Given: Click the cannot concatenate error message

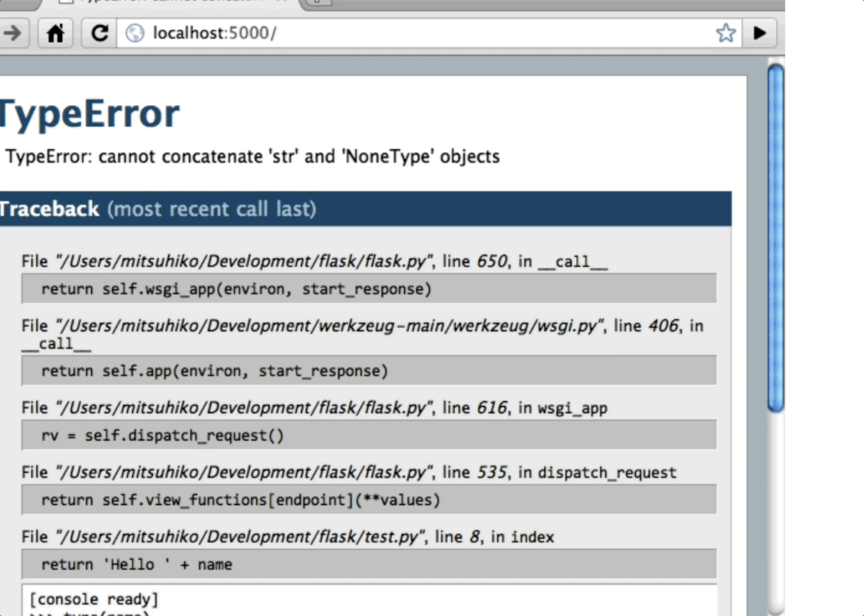Looking at the screenshot, I should tap(253, 156).
